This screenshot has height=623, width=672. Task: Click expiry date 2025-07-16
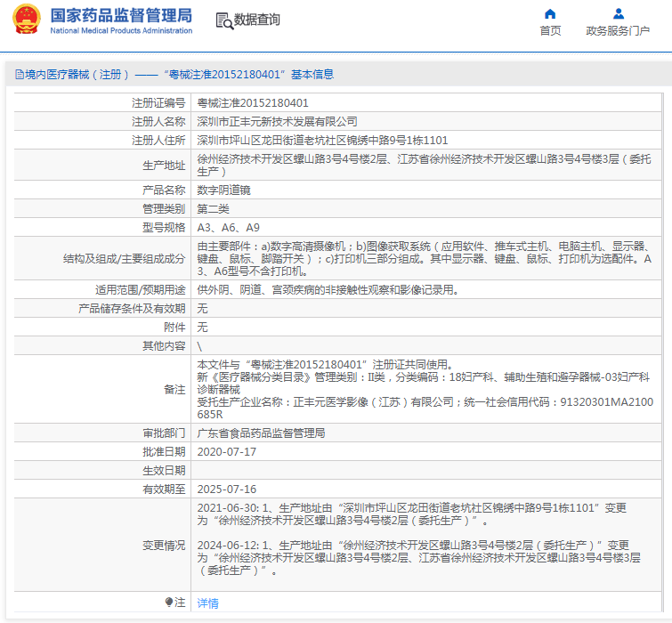pos(227,489)
